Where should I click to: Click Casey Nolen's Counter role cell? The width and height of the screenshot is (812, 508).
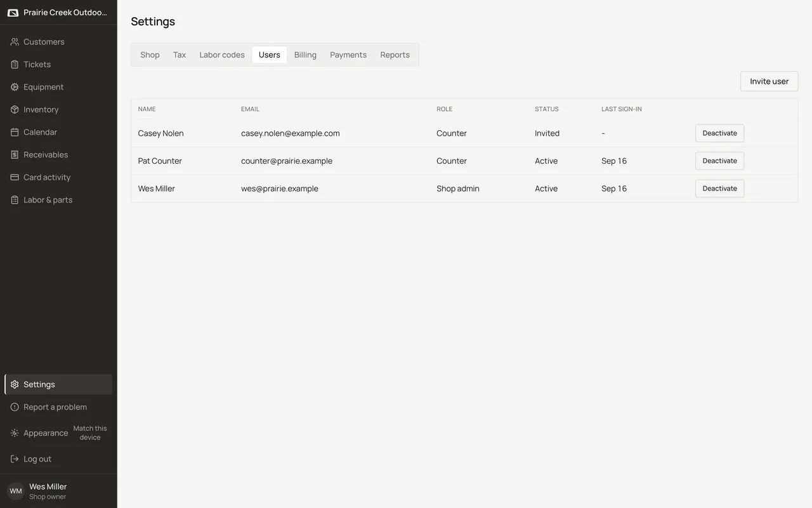[x=452, y=133]
